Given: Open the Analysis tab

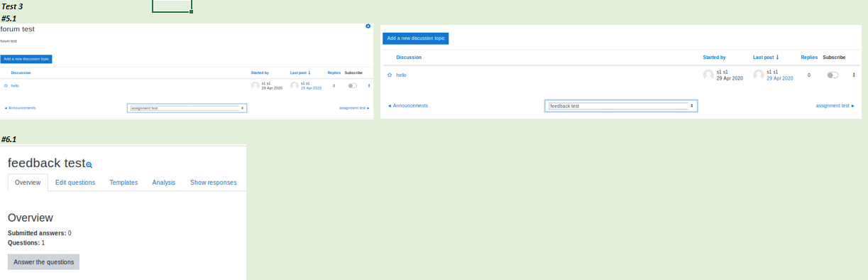Looking at the screenshot, I should pyautogui.click(x=164, y=183).
